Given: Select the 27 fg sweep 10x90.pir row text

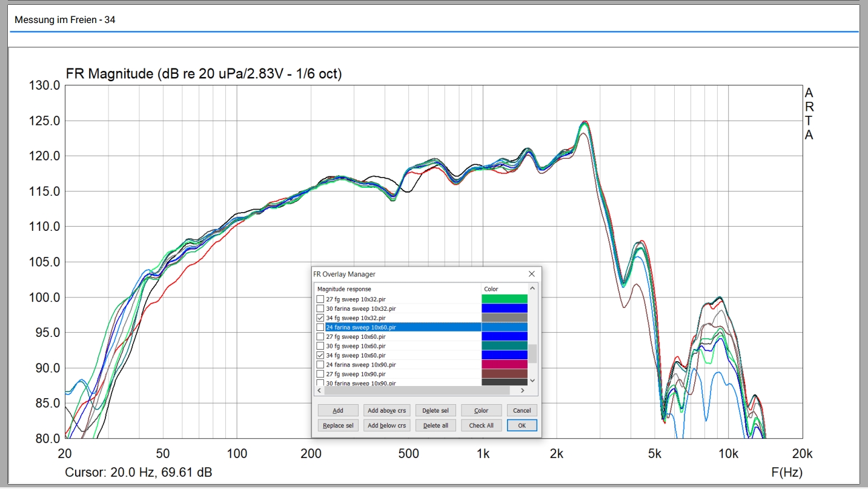Looking at the screenshot, I should [356, 374].
